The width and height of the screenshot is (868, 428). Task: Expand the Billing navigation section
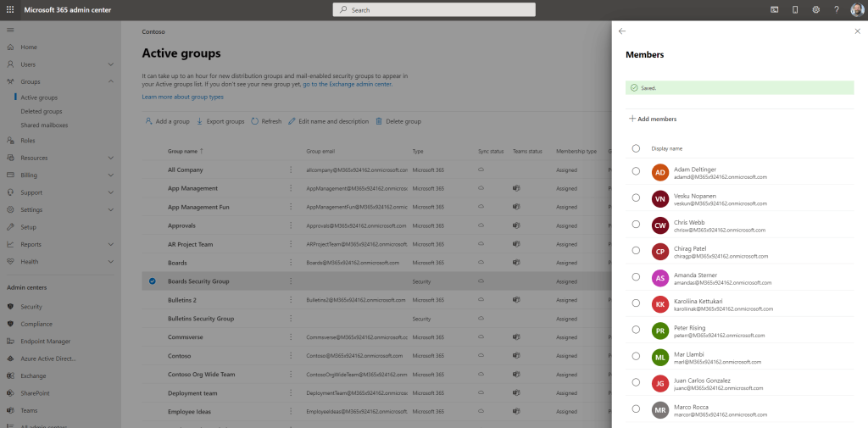[111, 175]
